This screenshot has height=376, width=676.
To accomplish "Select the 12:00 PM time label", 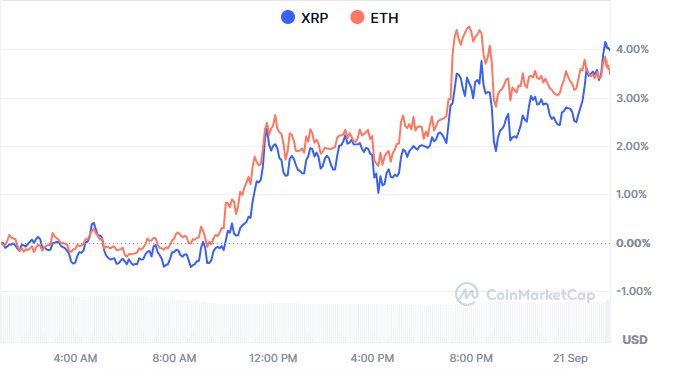I will pyautogui.click(x=273, y=358).
